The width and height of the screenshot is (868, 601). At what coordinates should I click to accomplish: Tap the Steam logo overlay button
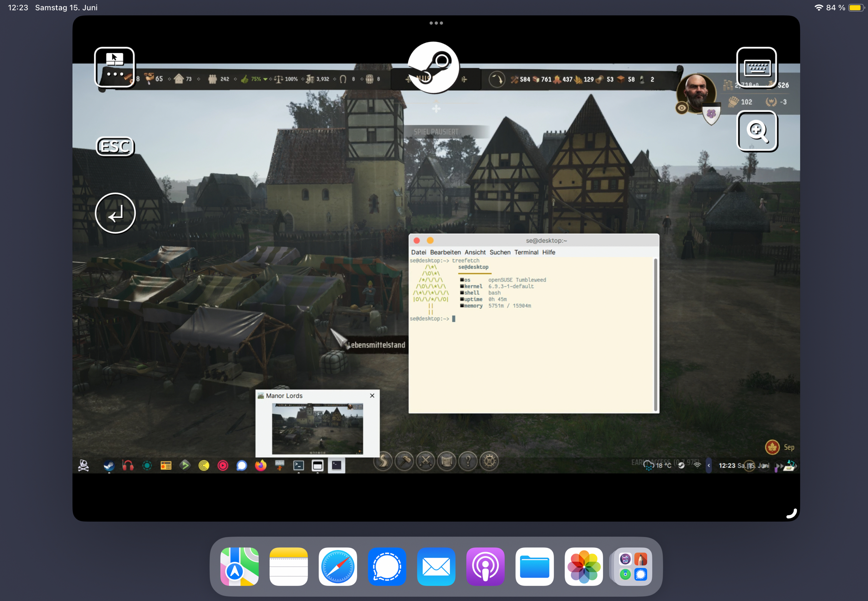pyautogui.click(x=433, y=68)
